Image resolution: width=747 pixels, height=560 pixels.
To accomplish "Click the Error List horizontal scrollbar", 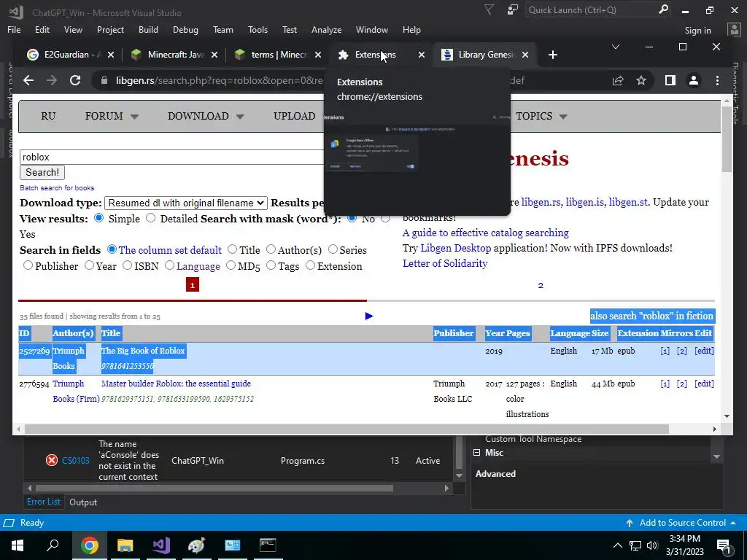I will pyautogui.click(x=214, y=488).
